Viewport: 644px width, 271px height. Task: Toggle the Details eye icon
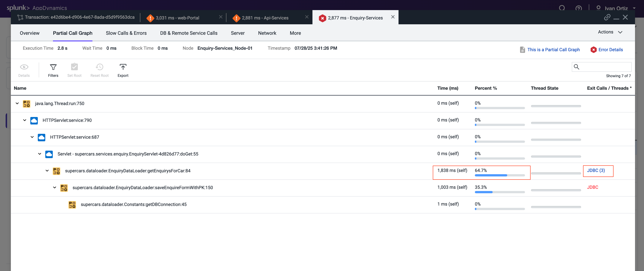(x=24, y=67)
